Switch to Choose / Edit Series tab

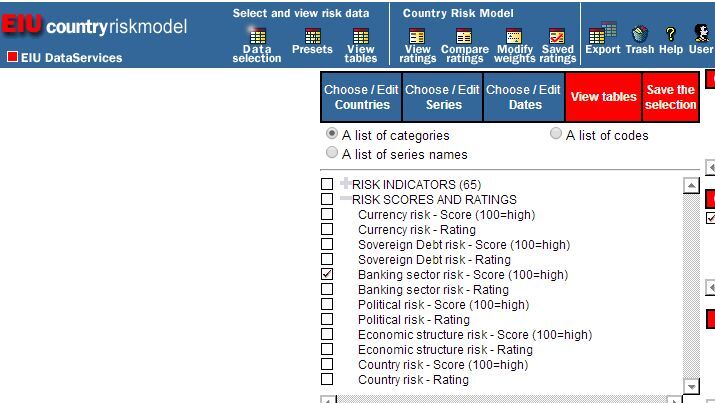click(x=442, y=97)
